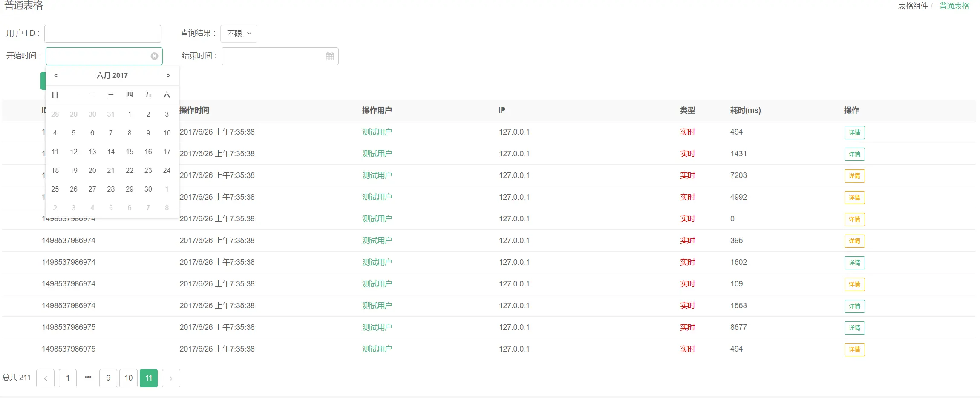Select June 15 in the calendar

pyautogui.click(x=130, y=152)
